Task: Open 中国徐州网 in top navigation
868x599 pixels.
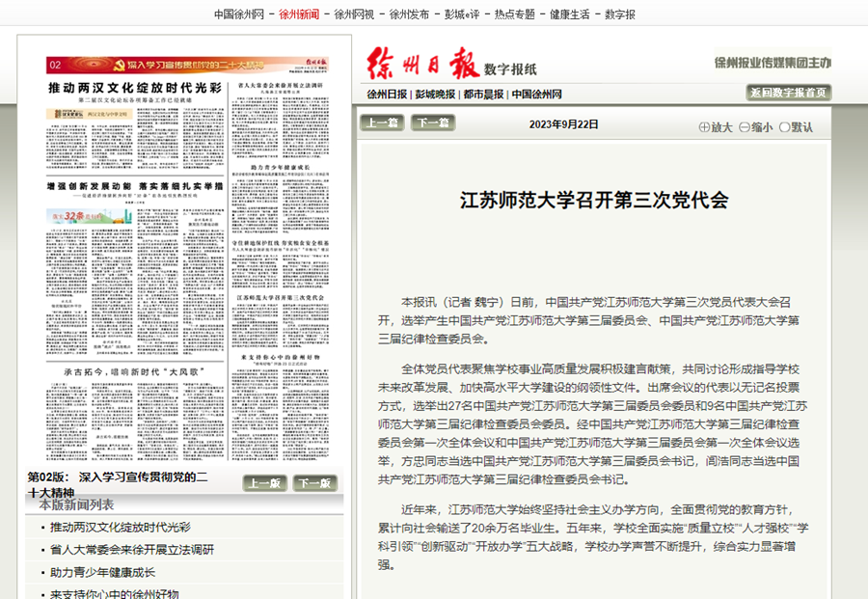Action: tap(239, 14)
